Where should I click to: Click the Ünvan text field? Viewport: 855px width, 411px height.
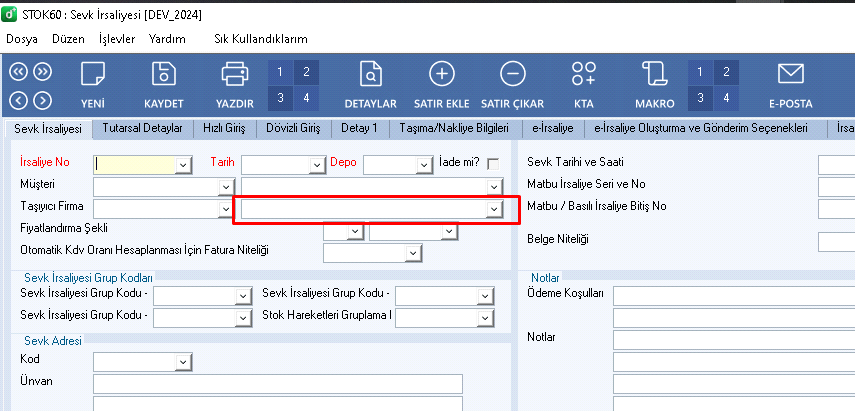[x=277, y=384]
